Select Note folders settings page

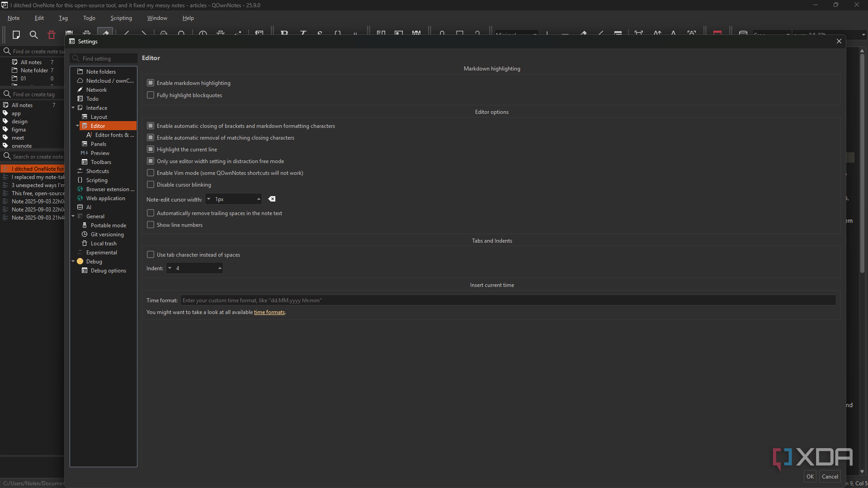[101, 72]
